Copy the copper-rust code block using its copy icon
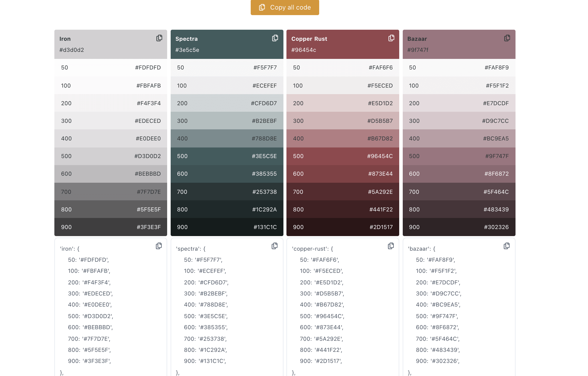The image size is (588, 376). coord(391,246)
